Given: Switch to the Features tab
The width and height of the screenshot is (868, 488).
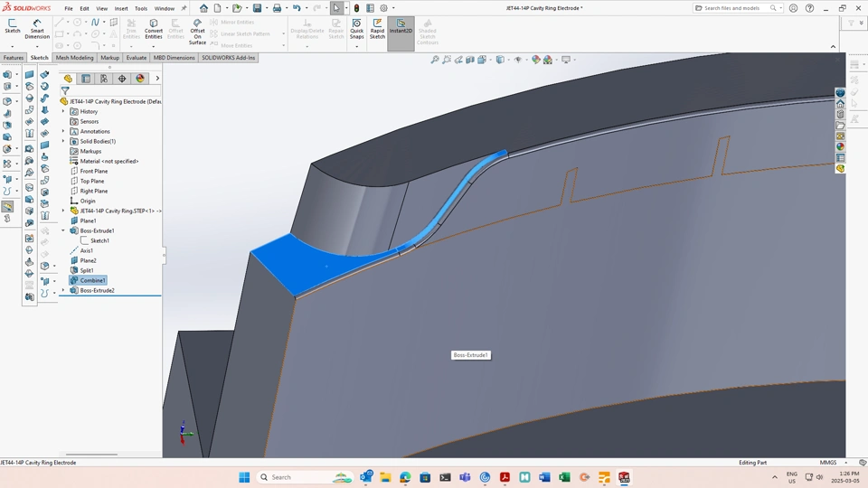Looking at the screenshot, I should click(14, 58).
